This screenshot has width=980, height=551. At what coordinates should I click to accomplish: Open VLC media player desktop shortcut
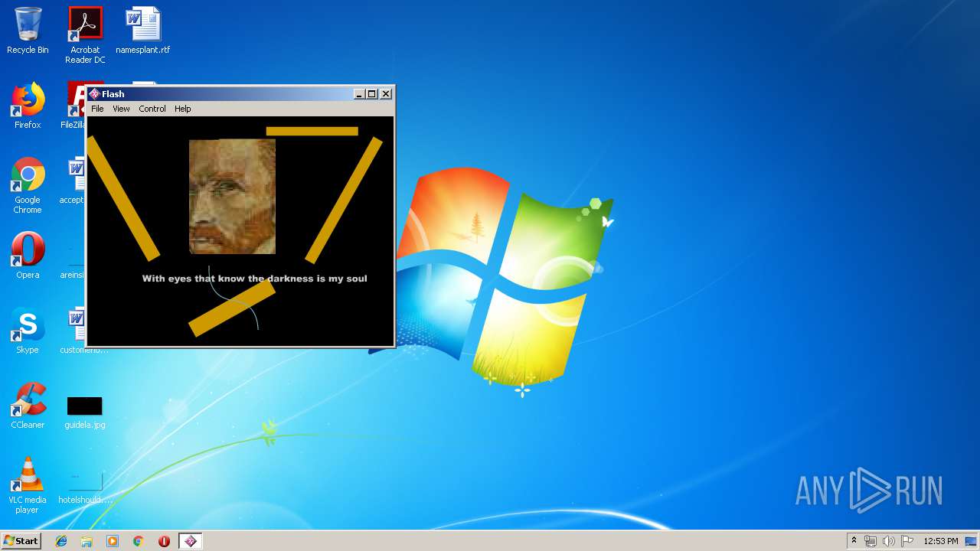[28, 485]
